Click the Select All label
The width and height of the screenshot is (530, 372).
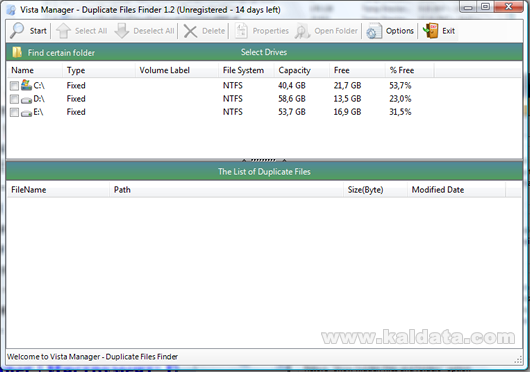tap(91, 31)
